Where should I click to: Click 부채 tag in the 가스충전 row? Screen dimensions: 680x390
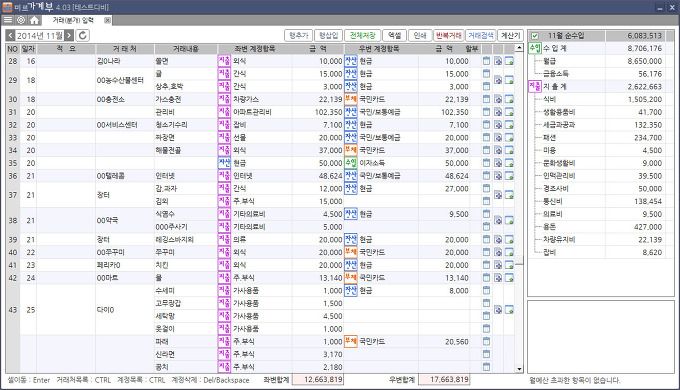click(351, 99)
